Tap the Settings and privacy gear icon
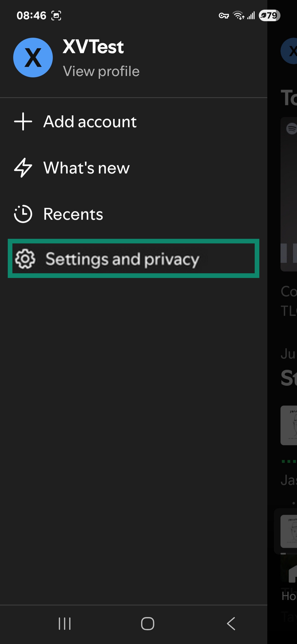Viewport: 297px width, 644px height. point(25,259)
